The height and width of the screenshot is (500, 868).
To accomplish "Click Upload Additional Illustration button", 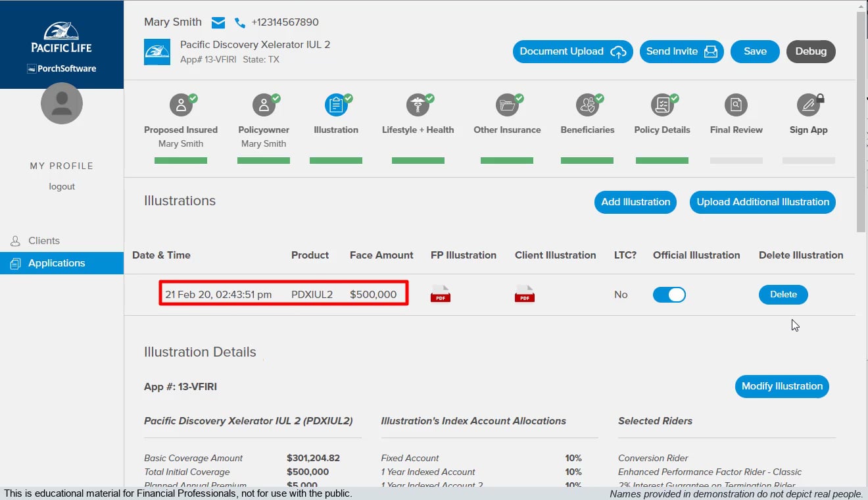I will point(763,202).
